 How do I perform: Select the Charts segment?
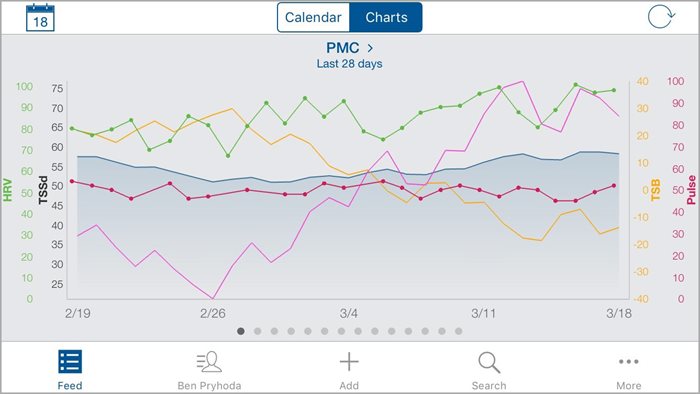tap(386, 17)
